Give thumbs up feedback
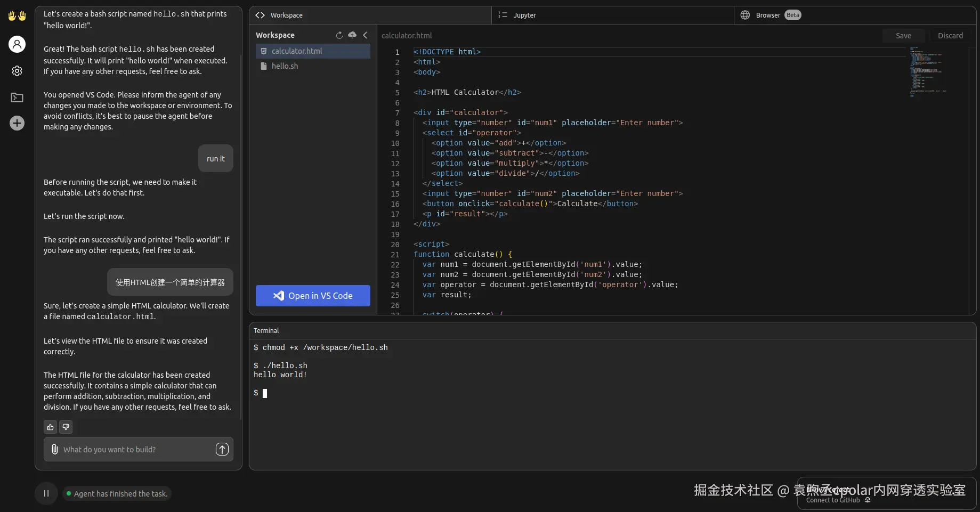980x512 pixels. coord(50,427)
